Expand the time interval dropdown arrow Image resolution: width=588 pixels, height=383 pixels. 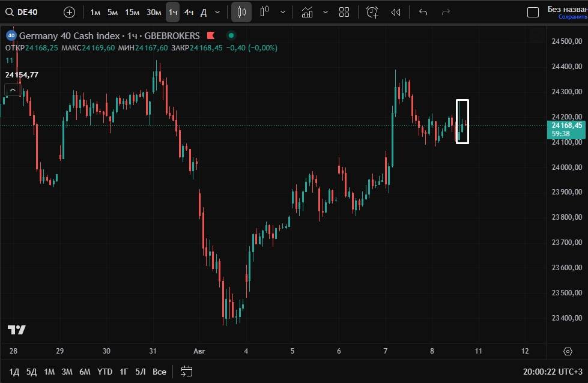[x=217, y=12]
